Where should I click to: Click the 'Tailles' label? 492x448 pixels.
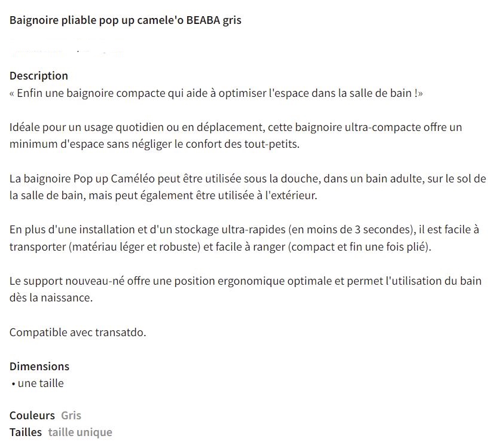26,432
